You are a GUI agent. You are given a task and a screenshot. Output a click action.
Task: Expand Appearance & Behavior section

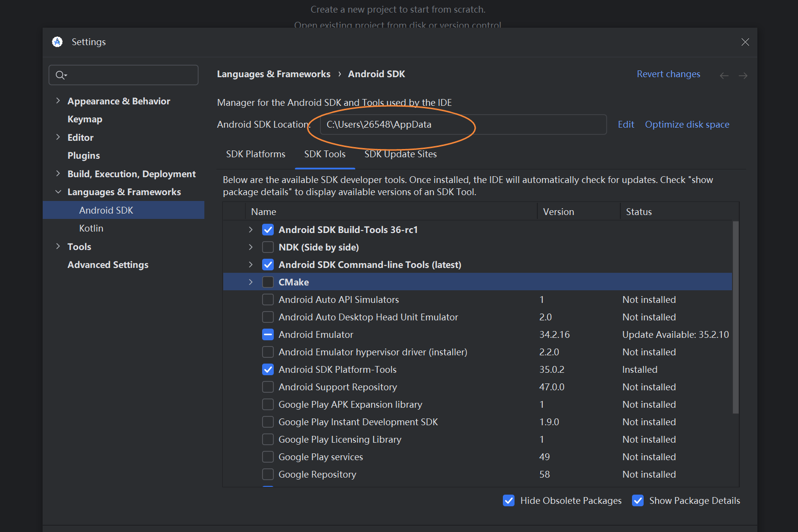(x=58, y=101)
